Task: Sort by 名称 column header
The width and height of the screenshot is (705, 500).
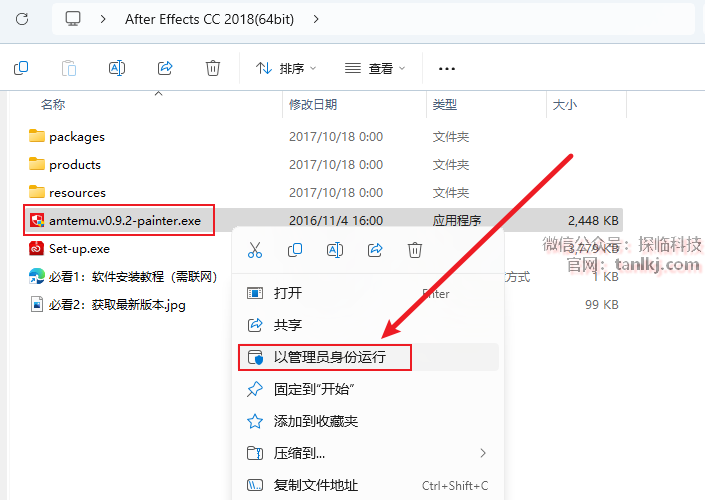Action: 53,105
